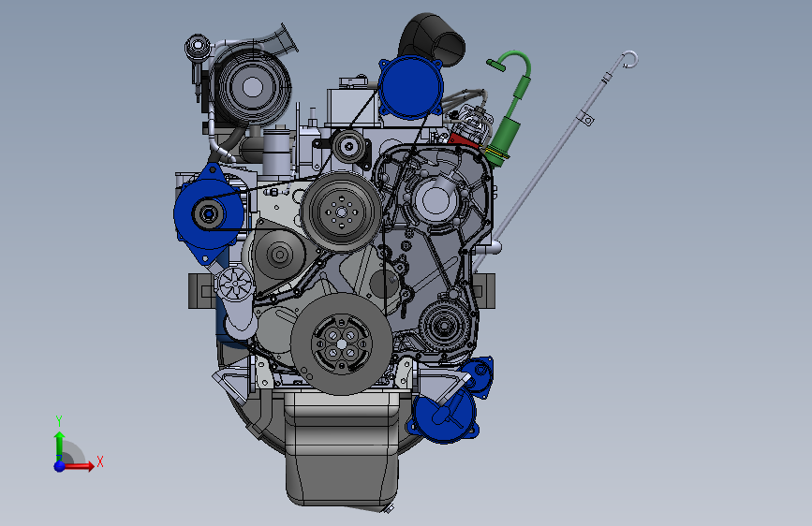This screenshot has height=526, width=812.
Task: Select the cylindrical filter canister
Action: tap(276, 152)
